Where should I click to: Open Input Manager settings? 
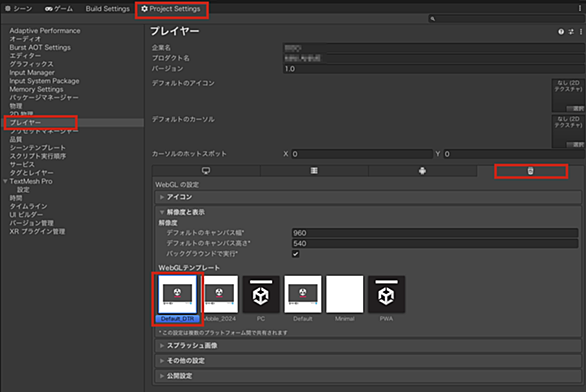[32, 72]
